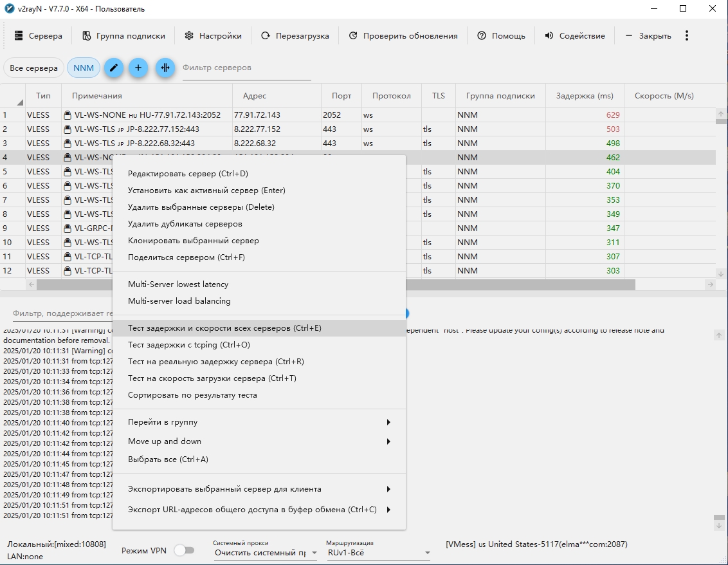
Task: Choose Редактировать сервер (Ctrl+D)
Action: coord(259,174)
